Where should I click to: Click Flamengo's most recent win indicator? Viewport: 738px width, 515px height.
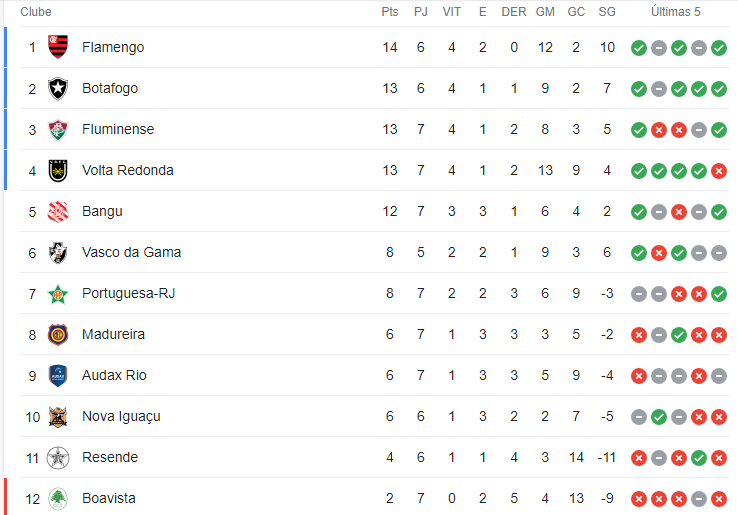coord(719,48)
